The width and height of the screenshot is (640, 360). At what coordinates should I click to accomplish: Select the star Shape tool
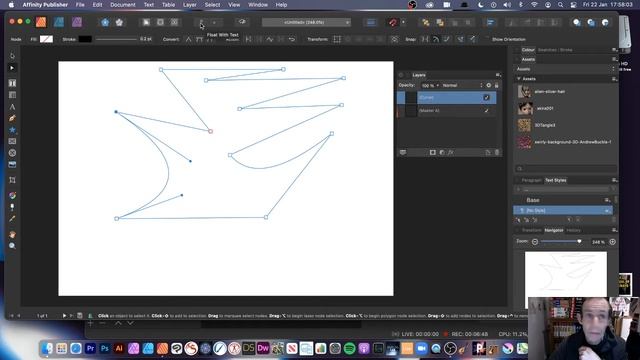pos(12,130)
